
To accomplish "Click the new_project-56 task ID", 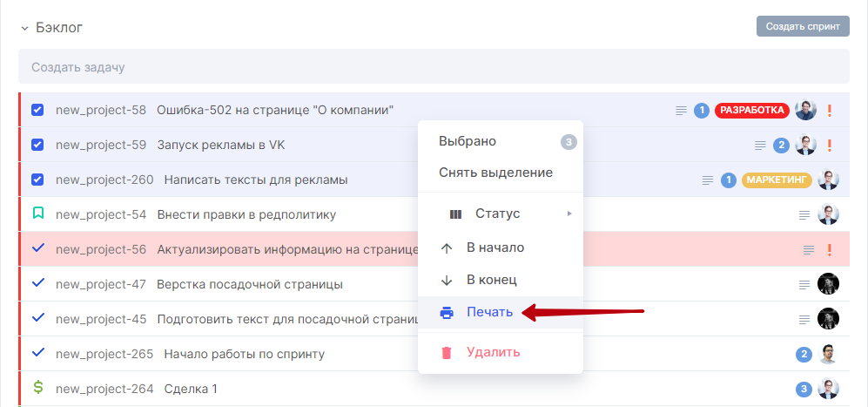I will pos(101,249).
